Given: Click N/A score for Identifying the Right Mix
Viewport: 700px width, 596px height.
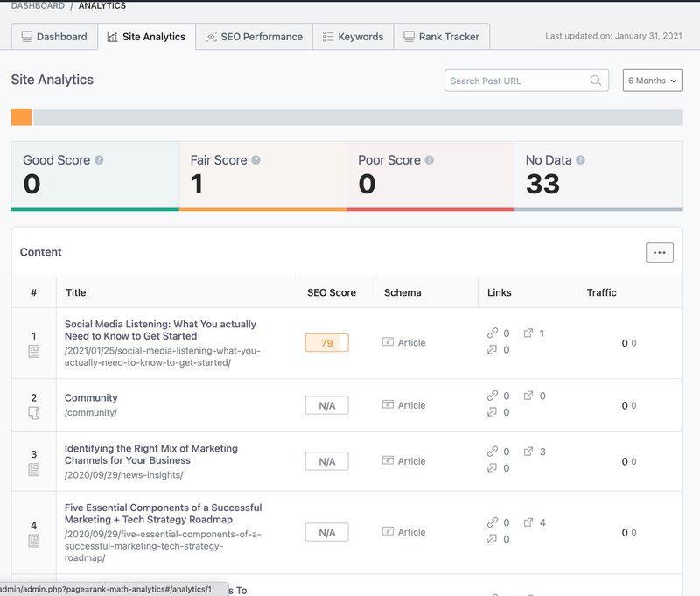Looking at the screenshot, I should click(x=326, y=461).
